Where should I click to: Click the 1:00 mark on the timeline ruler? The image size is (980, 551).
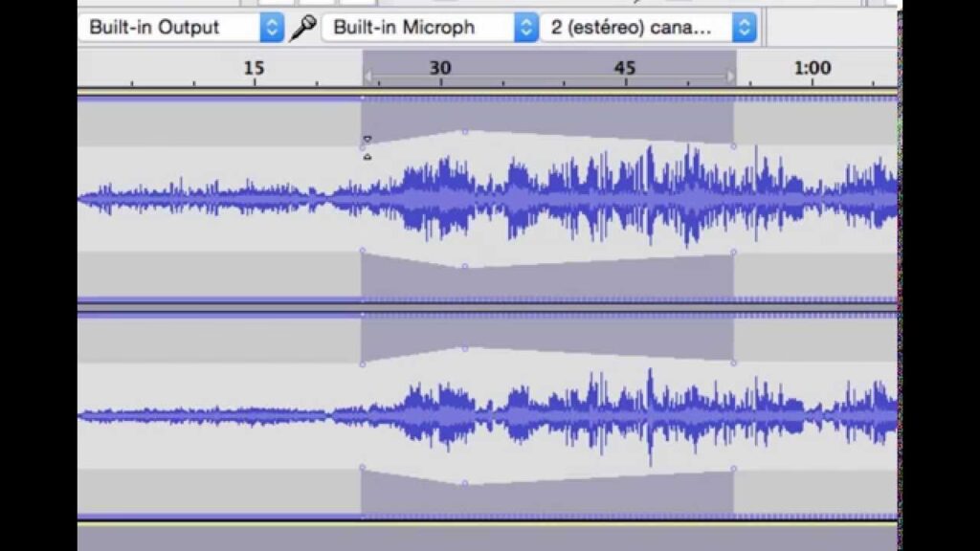click(812, 69)
